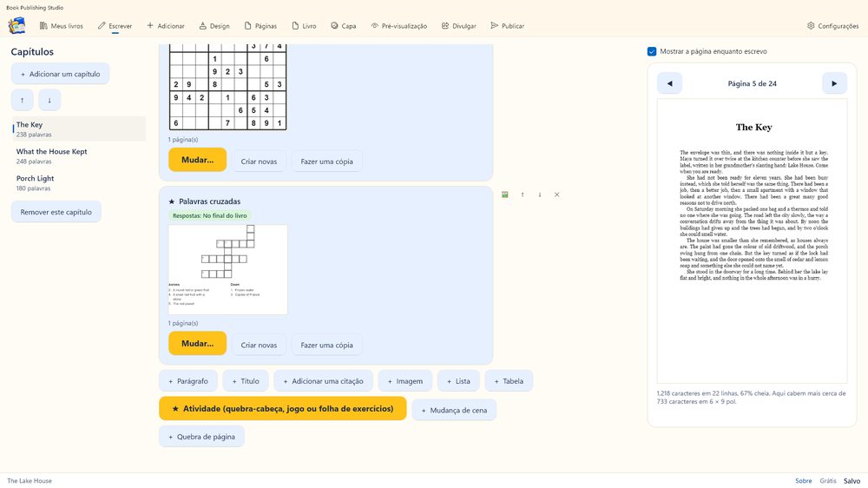Open Pré-visualização tab
The image size is (868, 488).
pyautogui.click(x=399, y=26)
